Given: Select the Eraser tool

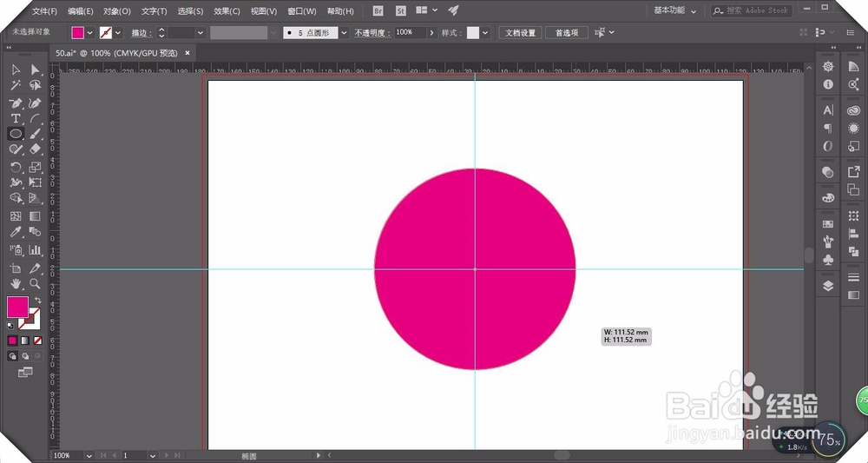Looking at the screenshot, I should (x=35, y=149).
